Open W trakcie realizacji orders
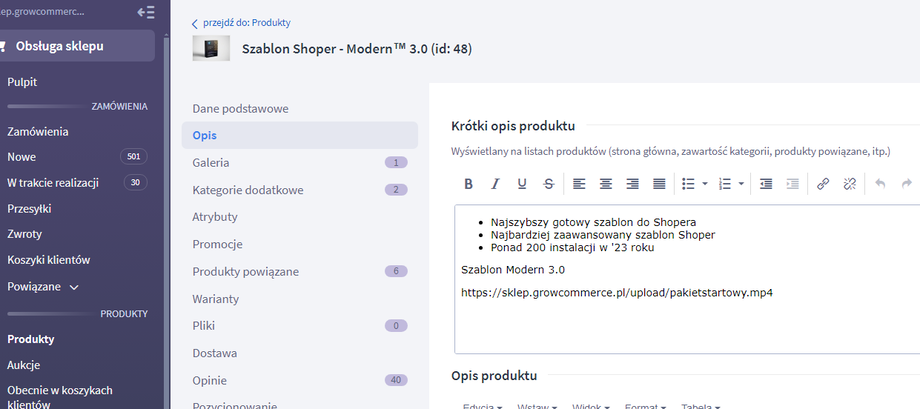The width and height of the screenshot is (920, 409). coord(53,182)
